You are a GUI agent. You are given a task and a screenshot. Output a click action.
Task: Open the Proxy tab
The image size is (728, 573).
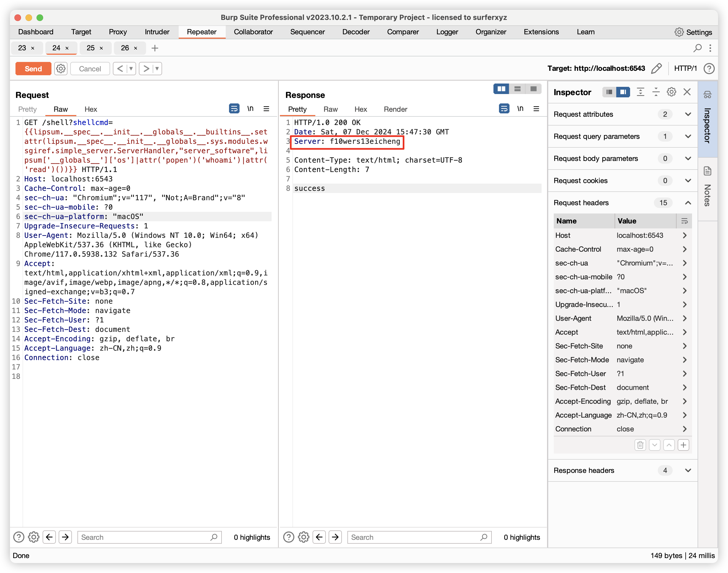pyautogui.click(x=118, y=32)
